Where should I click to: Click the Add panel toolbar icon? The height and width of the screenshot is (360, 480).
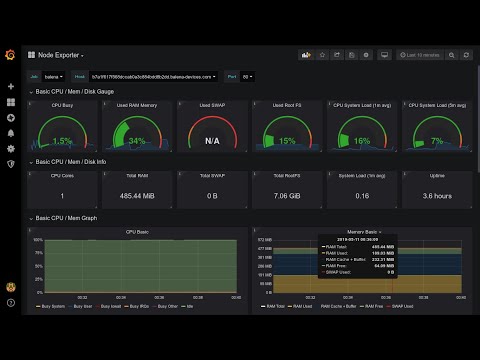click(x=306, y=55)
